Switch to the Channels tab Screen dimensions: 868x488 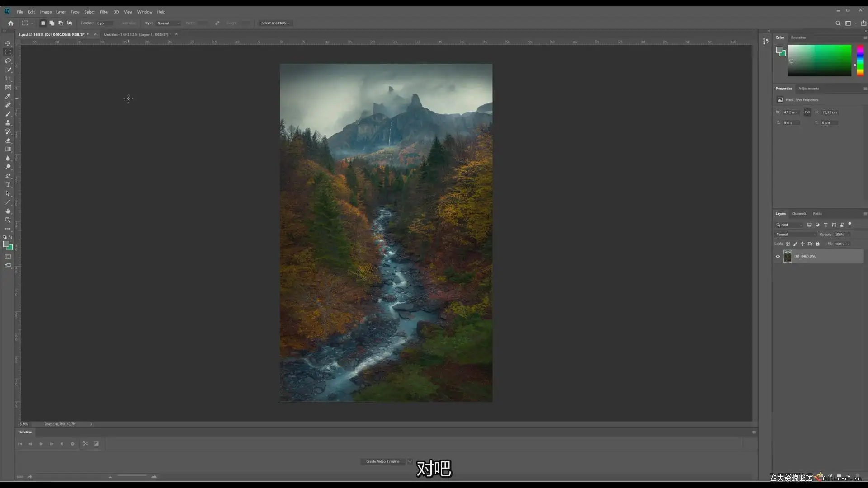click(x=798, y=214)
